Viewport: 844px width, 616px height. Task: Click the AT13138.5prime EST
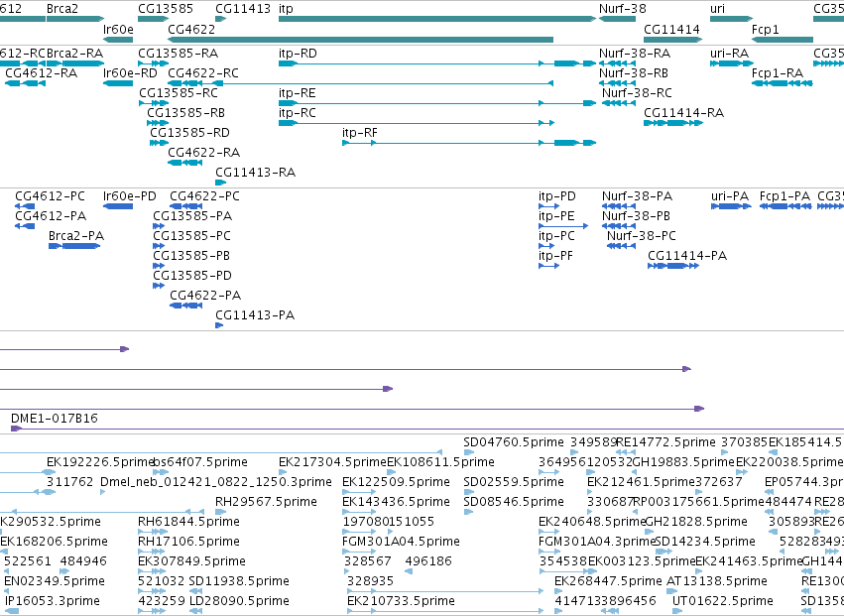click(670, 591)
